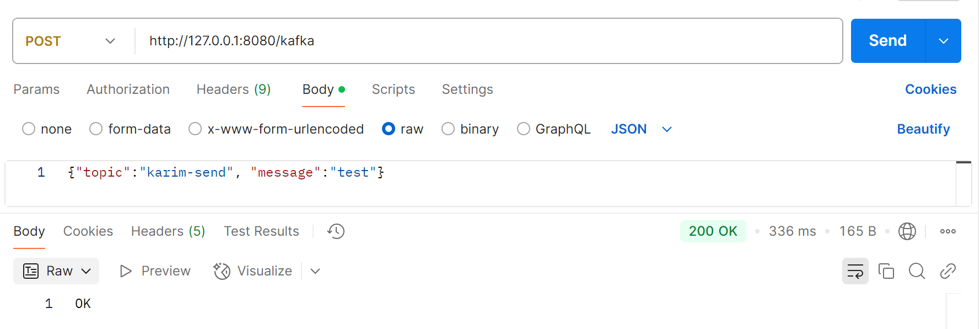Choose form-data body option
980x329 pixels.
pyautogui.click(x=96, y=129)
